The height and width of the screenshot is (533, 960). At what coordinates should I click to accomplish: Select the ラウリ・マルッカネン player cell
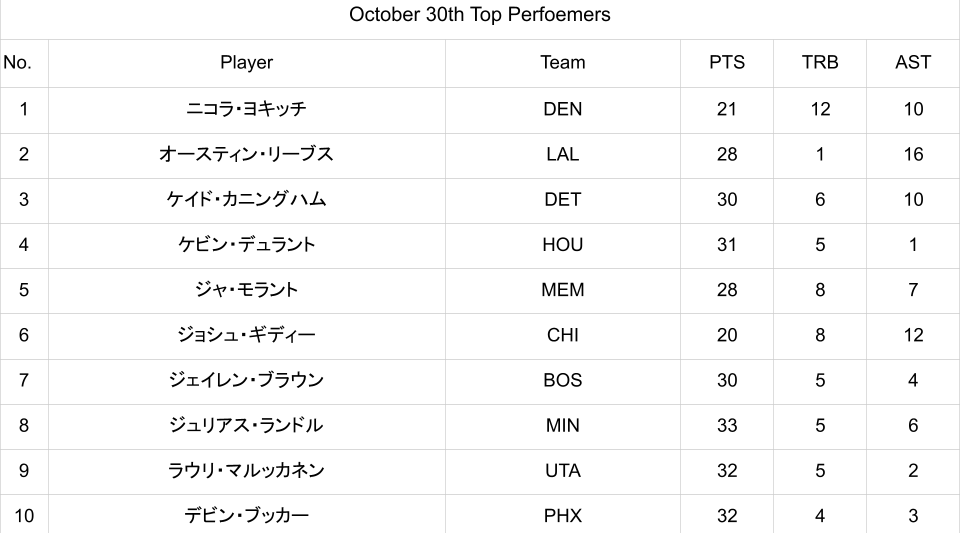pos(246,470)
